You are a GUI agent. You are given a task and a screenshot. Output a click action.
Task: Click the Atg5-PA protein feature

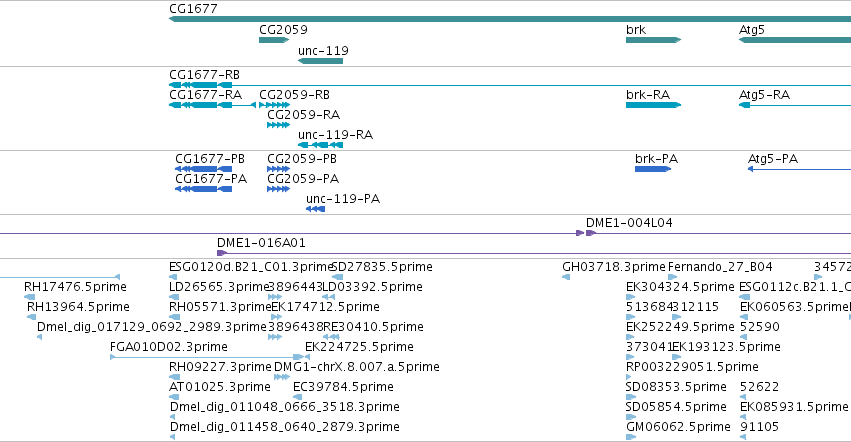pyautogui.click(x=799, y=169)
